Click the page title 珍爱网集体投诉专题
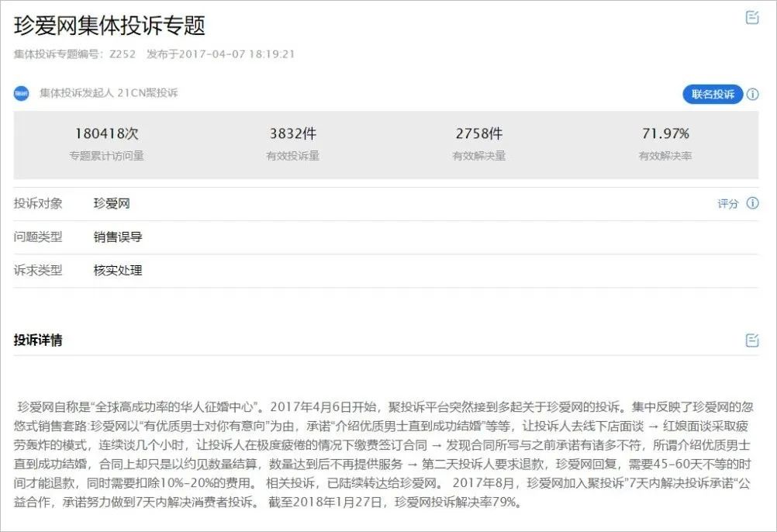This screenshot has width=777, height=532. 110,24
